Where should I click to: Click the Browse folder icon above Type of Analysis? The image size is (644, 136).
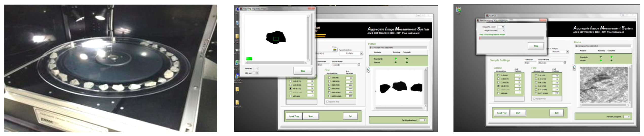(335, 49)
